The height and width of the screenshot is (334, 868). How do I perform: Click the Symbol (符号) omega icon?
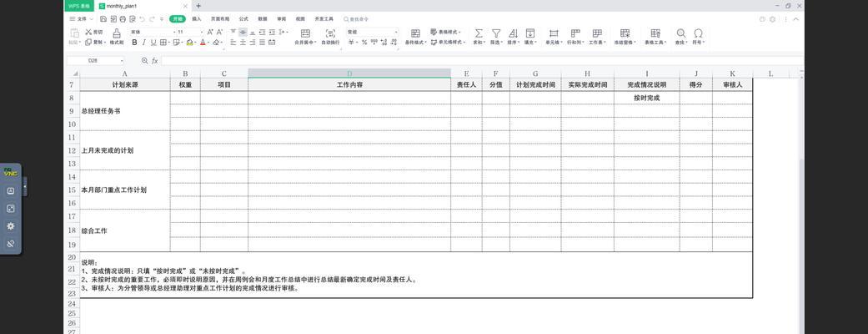698,33
